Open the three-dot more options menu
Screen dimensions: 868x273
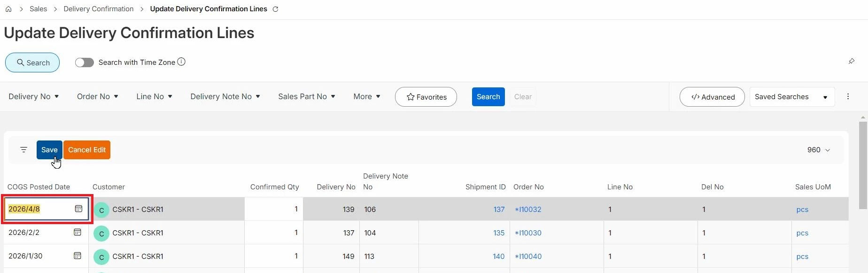[848, 96]
